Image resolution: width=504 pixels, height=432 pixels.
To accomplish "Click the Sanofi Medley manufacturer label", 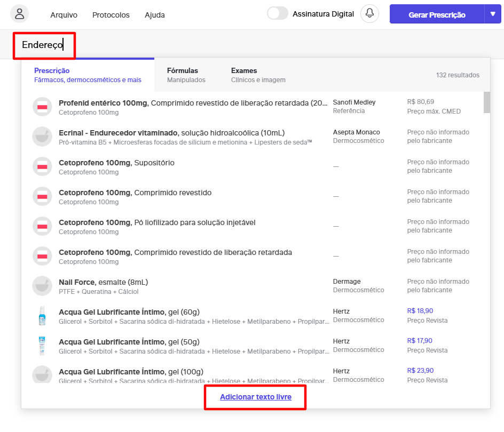I will pos(354,102).
